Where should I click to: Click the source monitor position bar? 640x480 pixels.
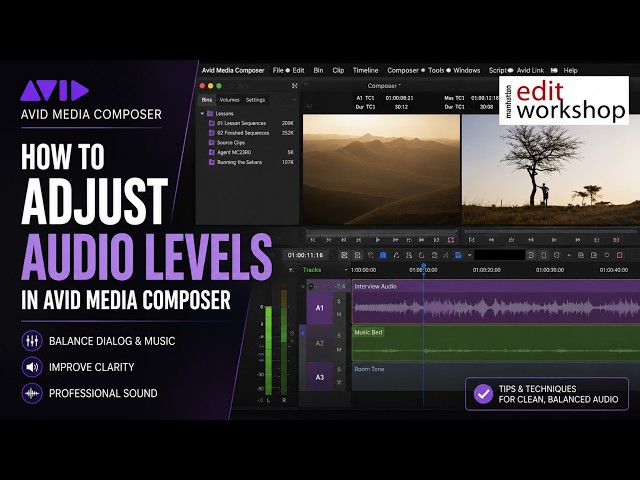[382, 231]
